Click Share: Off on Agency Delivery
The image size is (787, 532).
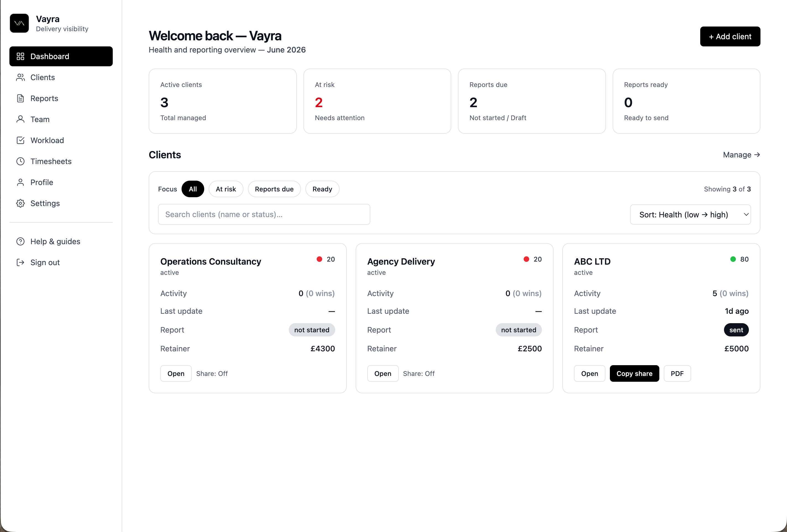(419, 374)
